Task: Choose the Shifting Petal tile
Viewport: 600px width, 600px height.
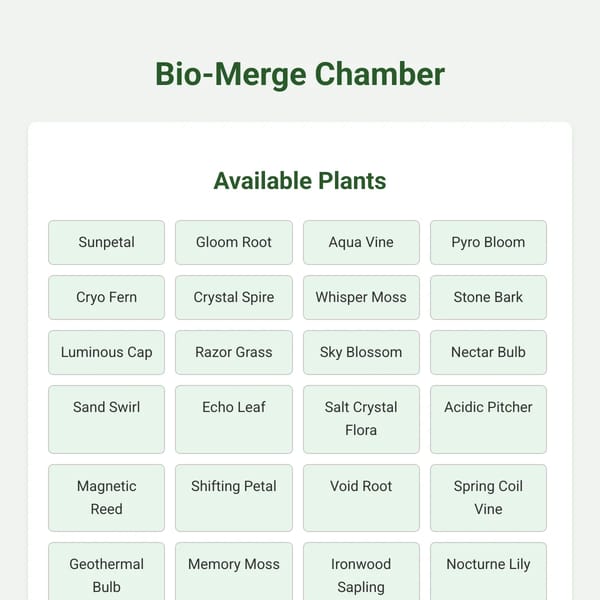Action: tap(234, 498)
